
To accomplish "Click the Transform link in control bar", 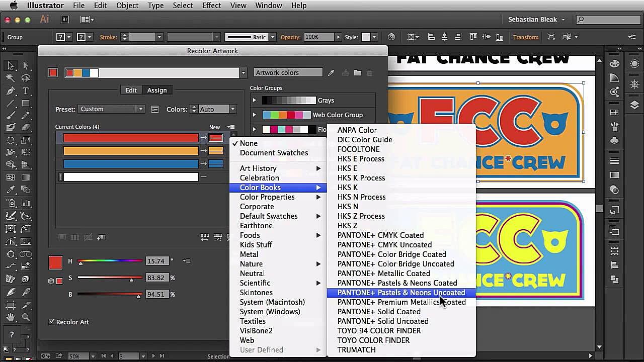I will pyautogui.click(x=526, y=37).
